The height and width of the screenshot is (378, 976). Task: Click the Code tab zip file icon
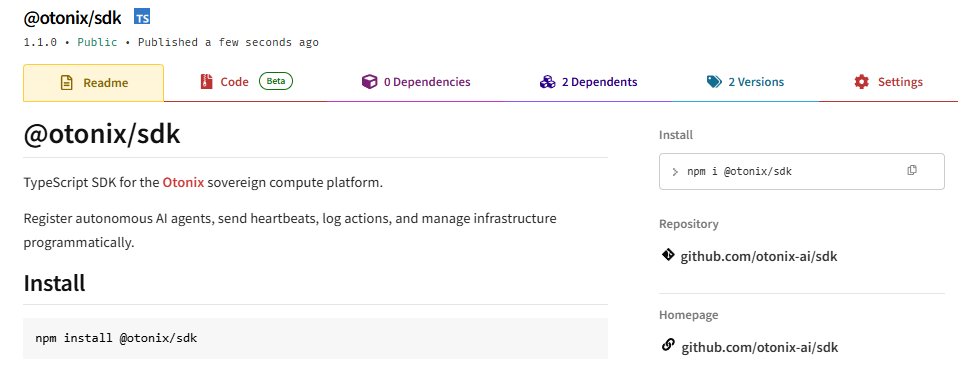click(x=207, y=82)
